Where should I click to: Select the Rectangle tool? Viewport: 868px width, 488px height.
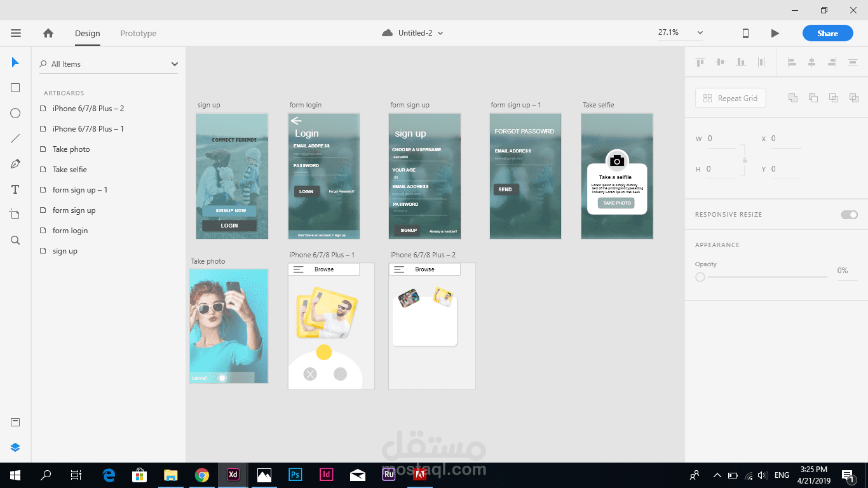pyautogui.click(x=15, y=88)
